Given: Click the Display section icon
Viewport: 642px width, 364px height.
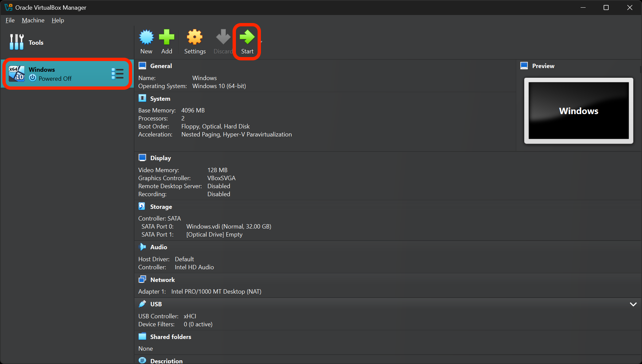Looking at the screenshot, I should pos(142,157).
